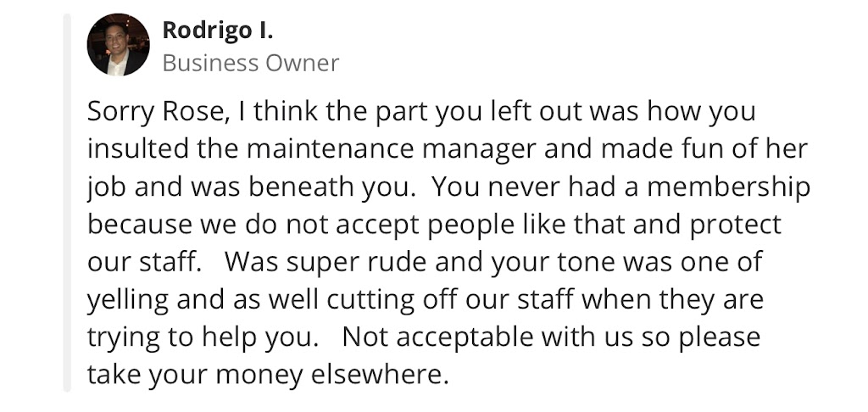
Task: Open the Rodrigo I. profile name
Action: pos(218,31)
